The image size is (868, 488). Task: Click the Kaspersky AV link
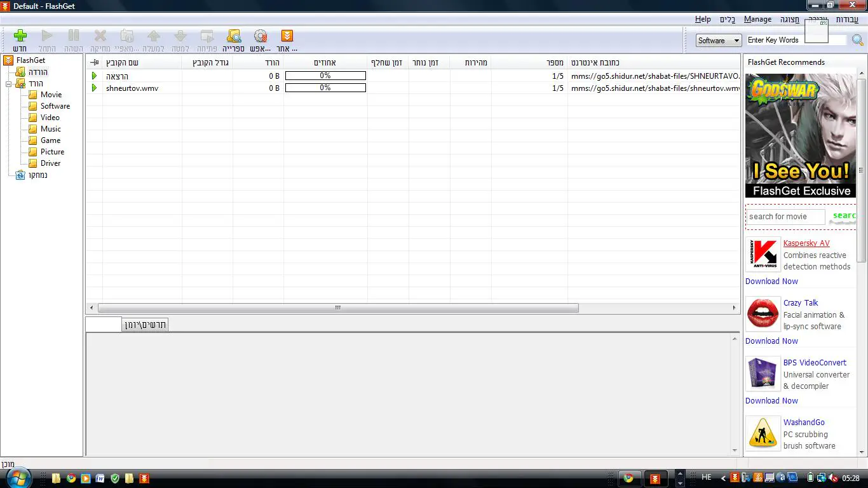[806, 243]
